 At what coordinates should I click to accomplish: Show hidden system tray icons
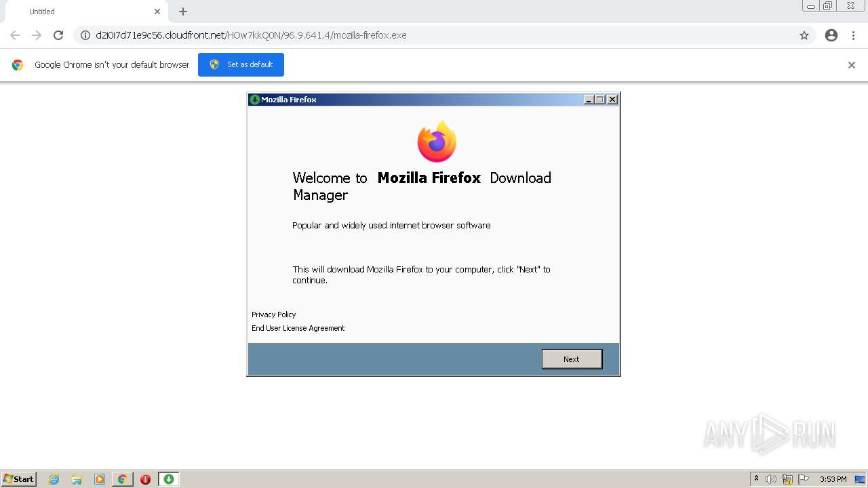[x=756, y=479]
